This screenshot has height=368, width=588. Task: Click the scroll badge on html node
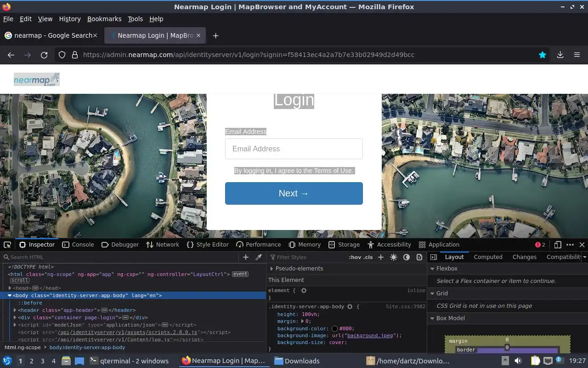(x=20, y=281)
